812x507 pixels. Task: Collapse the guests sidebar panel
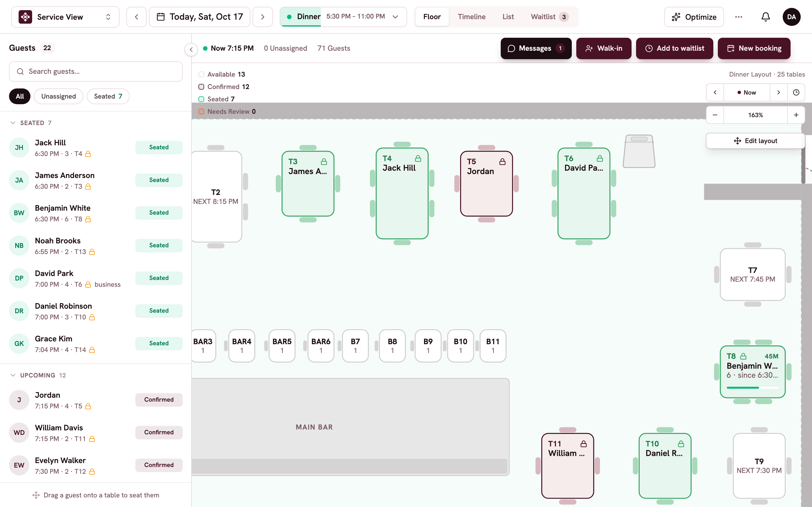coord(191,50)
